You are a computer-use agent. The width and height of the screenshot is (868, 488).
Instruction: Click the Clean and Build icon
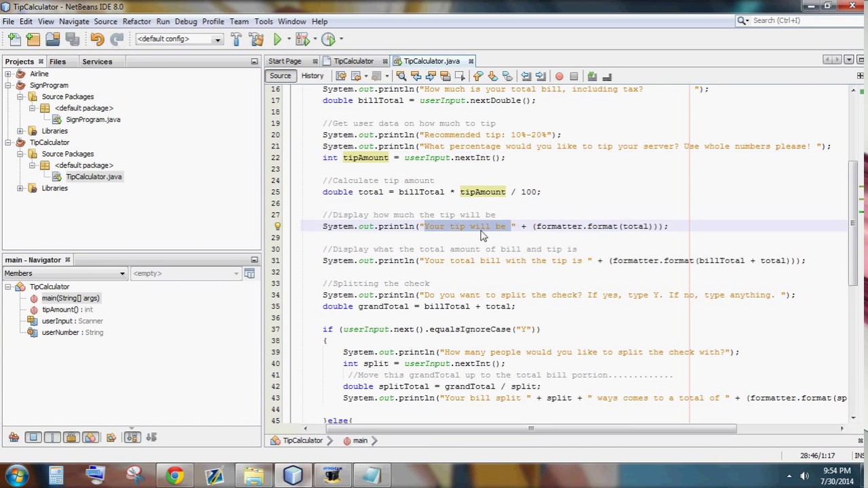click(x=256, y=39)
